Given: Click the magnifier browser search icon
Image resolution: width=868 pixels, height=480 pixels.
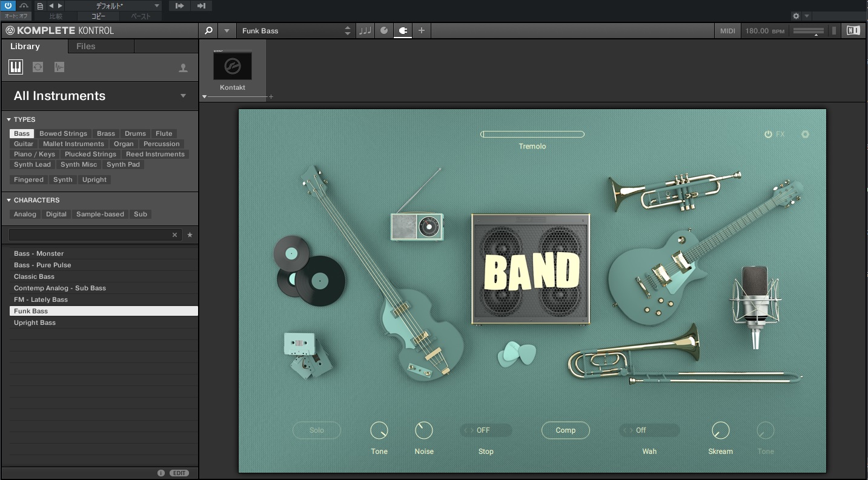Looking at the screenshot, I should [208, 31].
